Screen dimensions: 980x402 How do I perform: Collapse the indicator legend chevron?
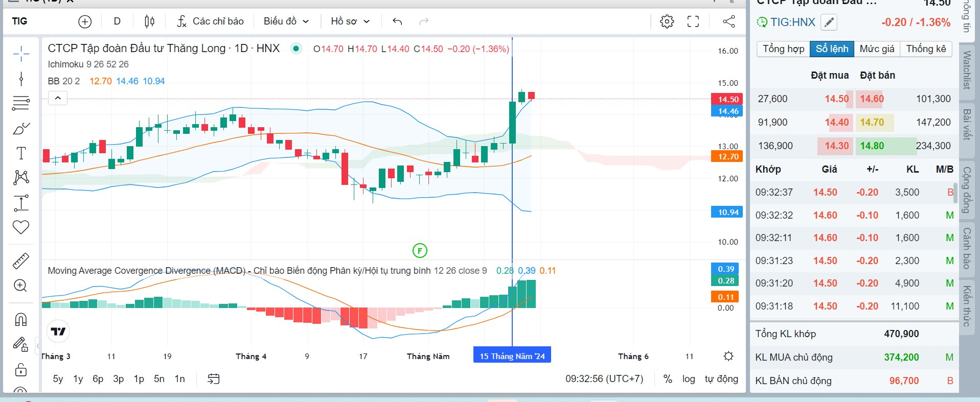point(58,98)
